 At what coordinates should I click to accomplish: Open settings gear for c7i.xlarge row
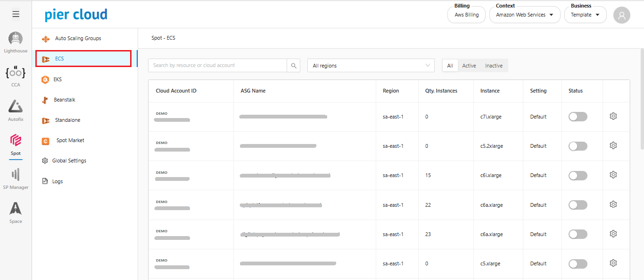(x=613, y=116)
